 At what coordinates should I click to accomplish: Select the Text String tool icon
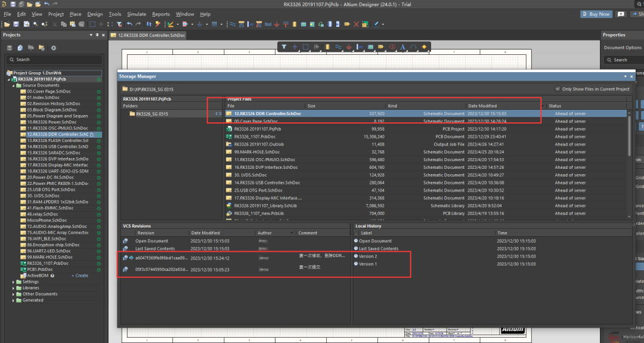pyautogui.click(x=402, y=47)
